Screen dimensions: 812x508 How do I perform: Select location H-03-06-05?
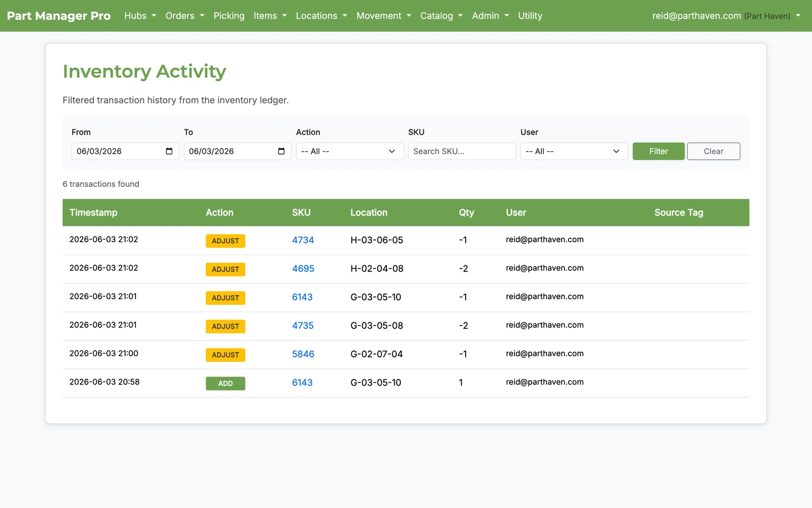[377, 240]
